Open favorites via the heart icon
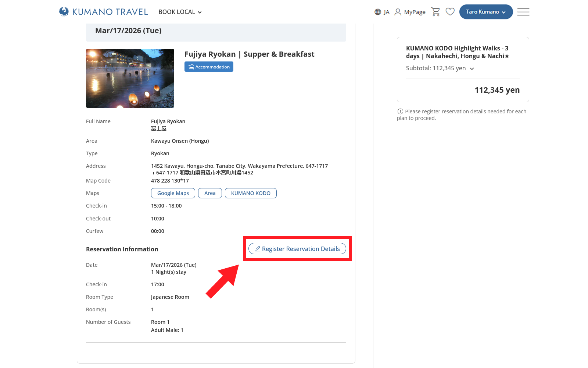588x368 pixels. (450, 12)
